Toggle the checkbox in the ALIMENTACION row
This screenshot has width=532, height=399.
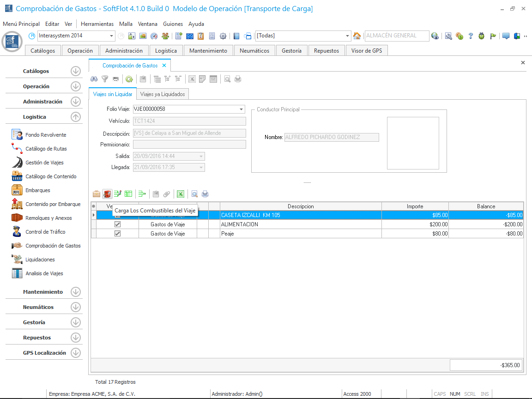coord(117,224)
